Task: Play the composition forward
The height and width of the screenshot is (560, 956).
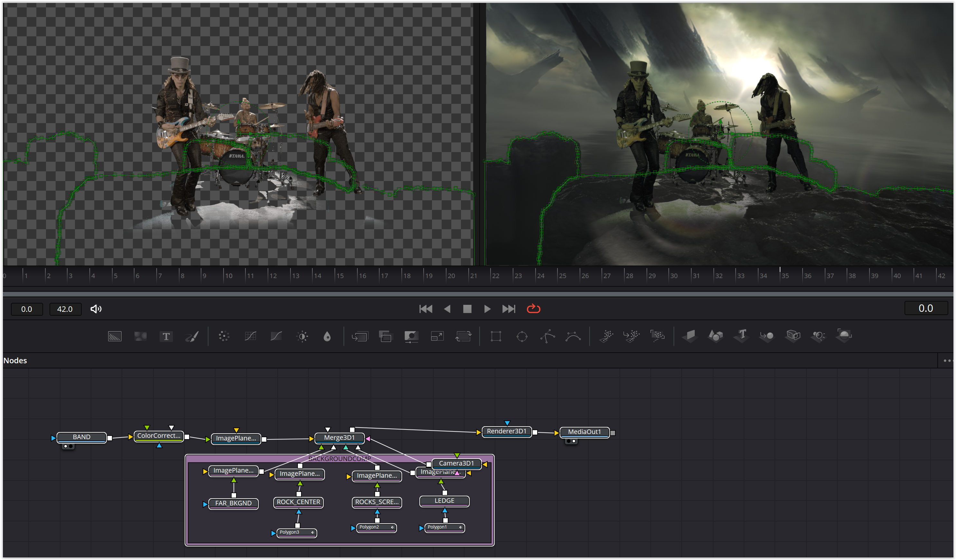Action: coord(487,309)
